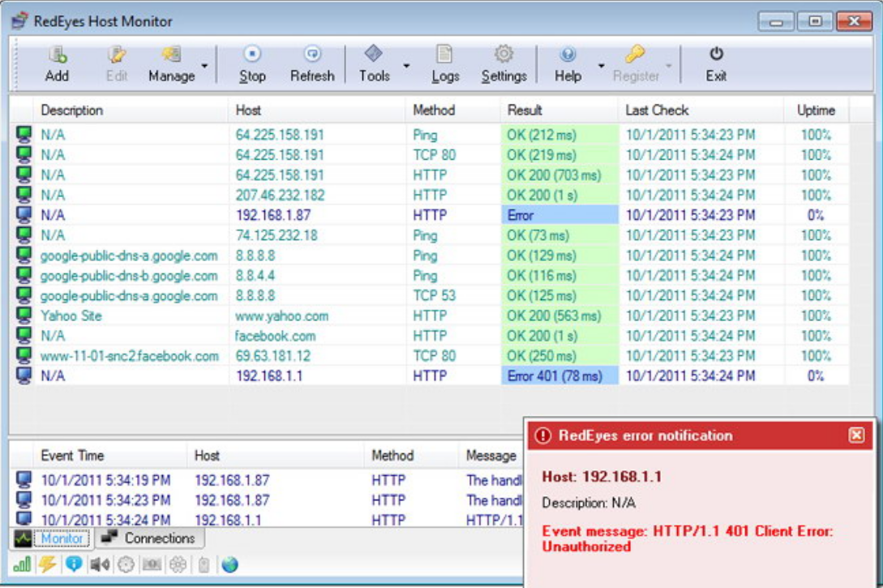Image resolution: width=883 pixels, height=588 pixels.
Task: Toggle the blue info balloon notification icon
Action: coord(74,564)
